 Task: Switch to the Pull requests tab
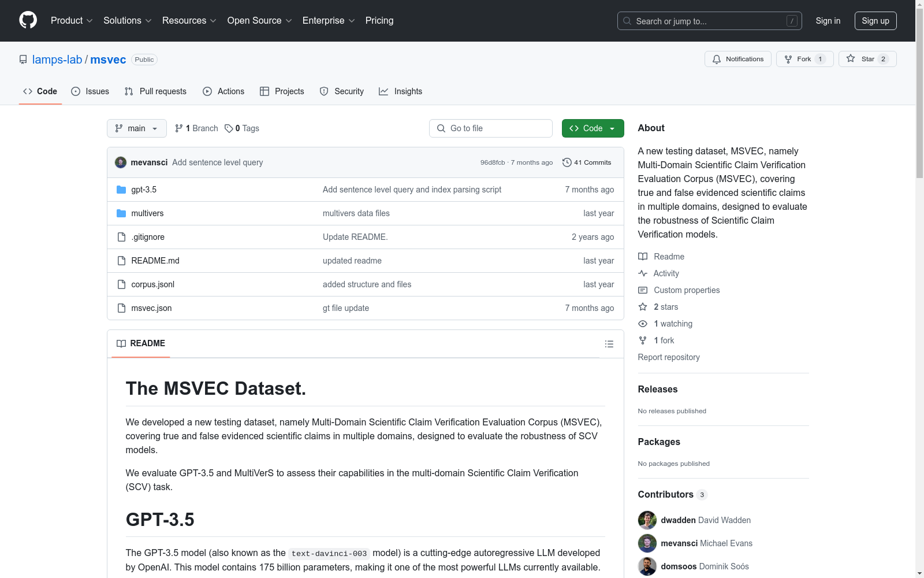pos(155,91)
